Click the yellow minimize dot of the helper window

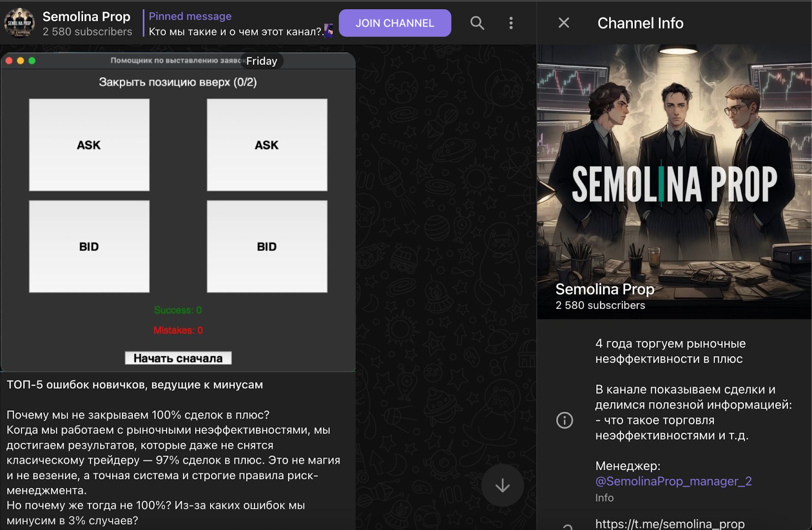pos(20,61)
